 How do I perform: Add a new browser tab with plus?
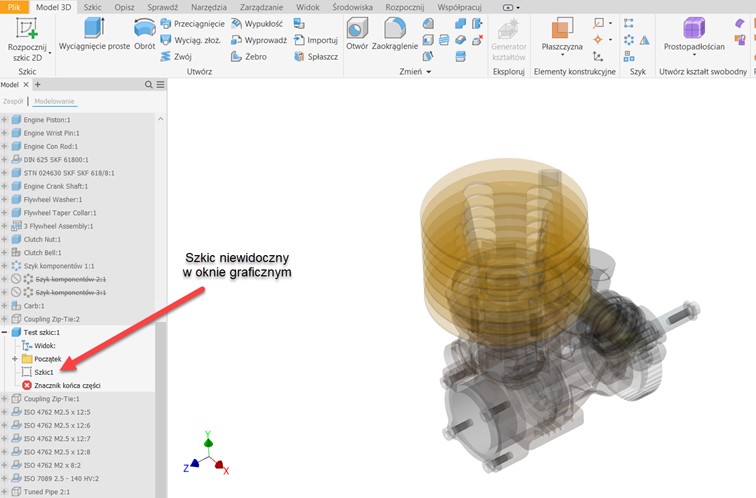tap(39, 85)
